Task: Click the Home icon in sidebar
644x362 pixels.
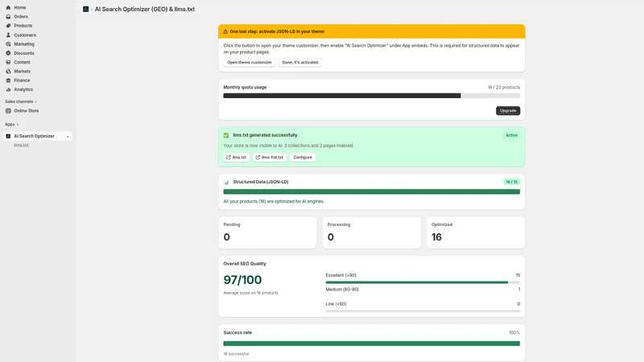Action: 8,7
